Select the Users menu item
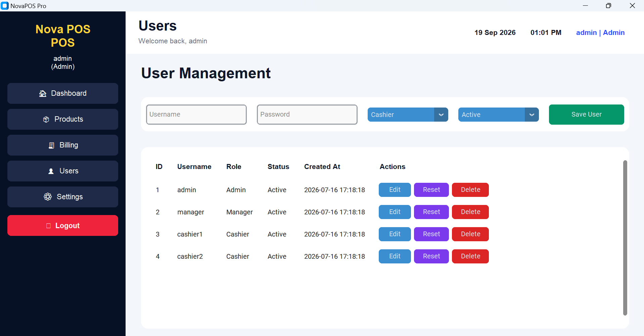This screenshot has width=644, height=336. coord(63,171)
